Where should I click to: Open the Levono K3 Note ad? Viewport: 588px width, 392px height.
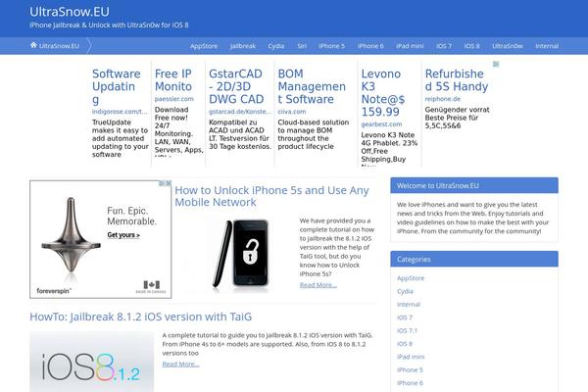[x=383, y=93]
